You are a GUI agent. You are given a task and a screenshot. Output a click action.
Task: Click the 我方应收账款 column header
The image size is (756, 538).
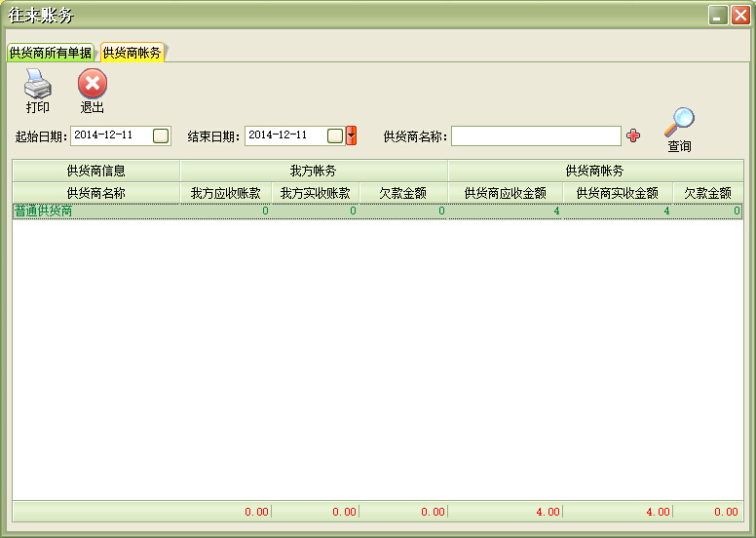225,193
